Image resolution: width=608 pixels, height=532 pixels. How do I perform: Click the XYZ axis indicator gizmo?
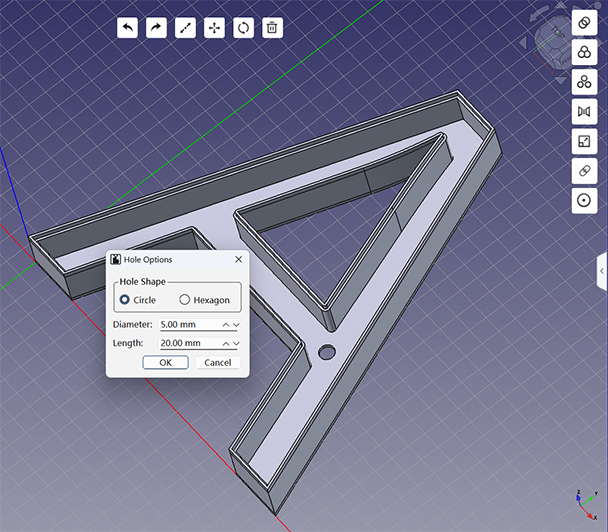tap(586, 504)
